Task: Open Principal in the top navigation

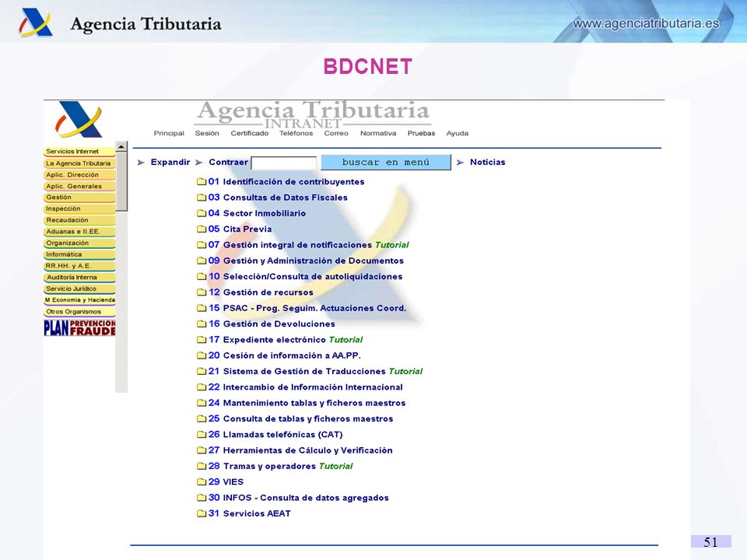Action: (x=169, y=133)
